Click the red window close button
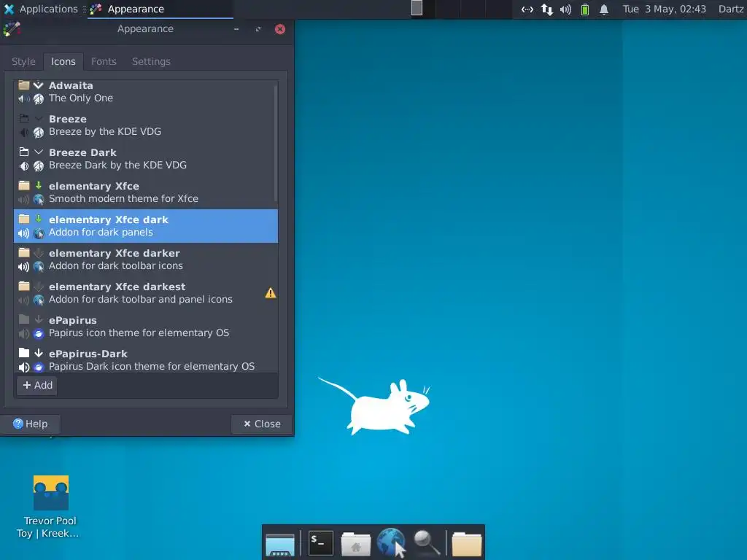Viewport: 747px width, 560px height. [x=280, y=29]
